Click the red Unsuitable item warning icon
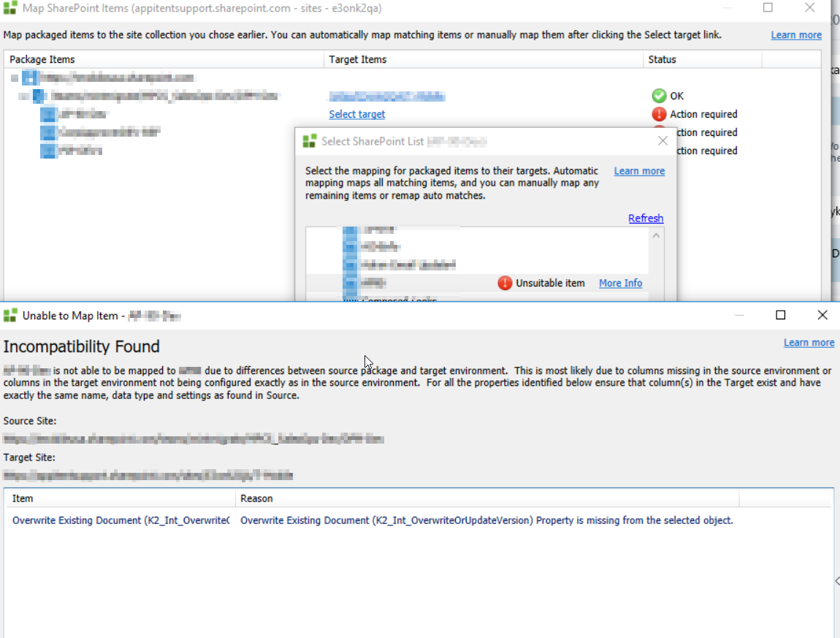 click(505, 283)
